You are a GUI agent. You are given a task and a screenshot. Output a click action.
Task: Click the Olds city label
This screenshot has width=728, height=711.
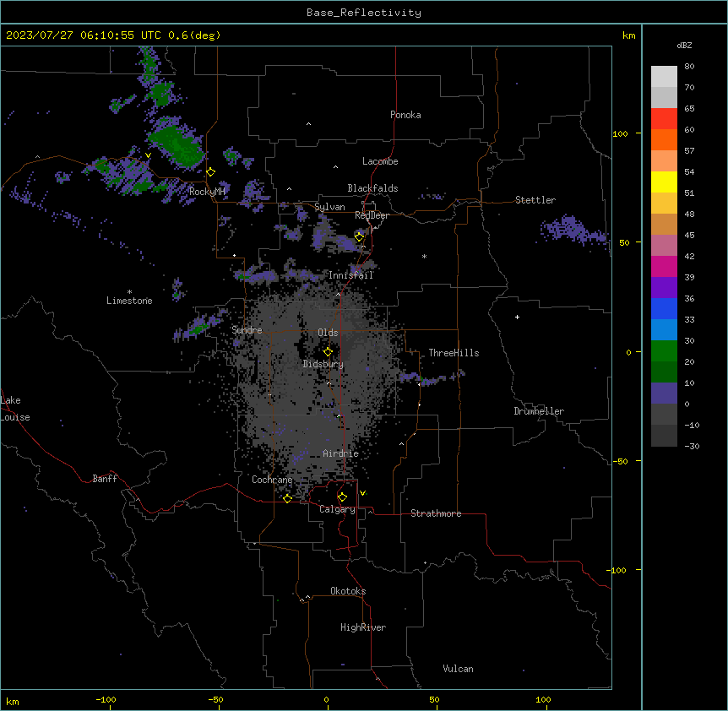pyautogui.click(x=328, y=333)
